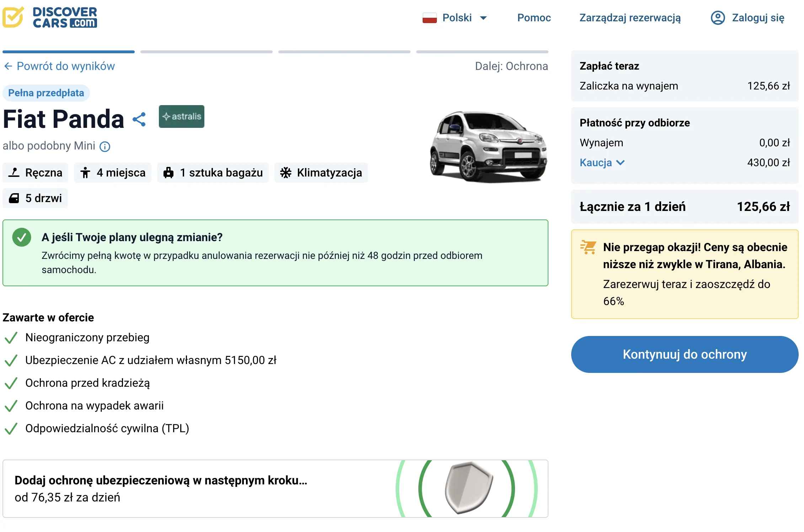Click Kontynuuj do ochrony button
This screenshot has width=804, height=532.
click(x=685, y=354)
